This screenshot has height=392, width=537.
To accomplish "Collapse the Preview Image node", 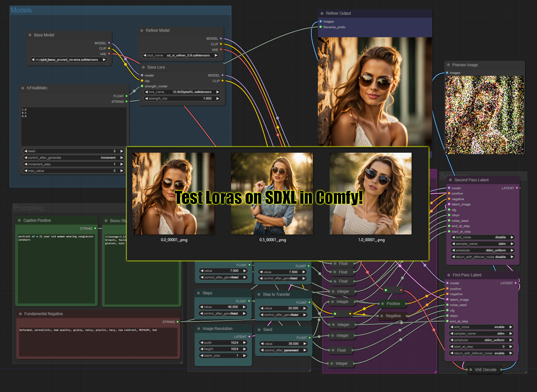I will (x=448, y=65).
